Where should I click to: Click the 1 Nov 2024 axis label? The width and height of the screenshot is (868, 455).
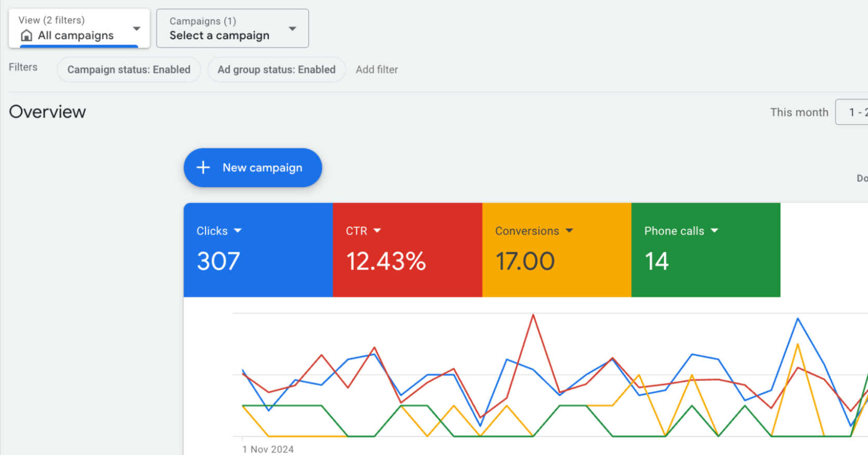click(268, 449)
